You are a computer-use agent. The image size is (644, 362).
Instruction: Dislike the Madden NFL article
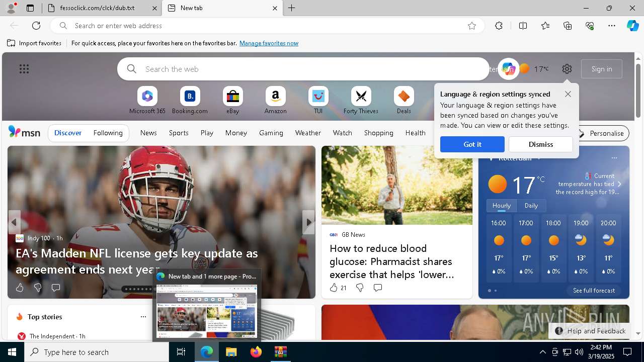[38, 288]
